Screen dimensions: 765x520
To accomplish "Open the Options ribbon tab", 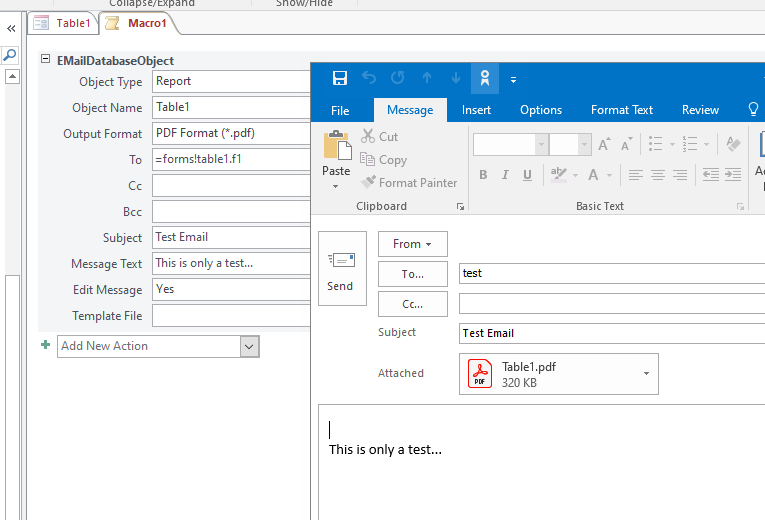I will click(541, 110).
